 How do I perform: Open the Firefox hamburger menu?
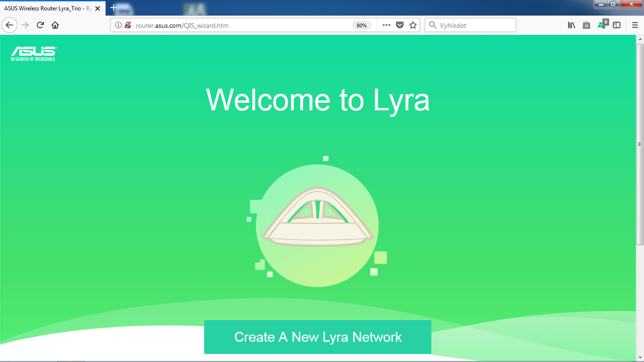pos(635,25)
